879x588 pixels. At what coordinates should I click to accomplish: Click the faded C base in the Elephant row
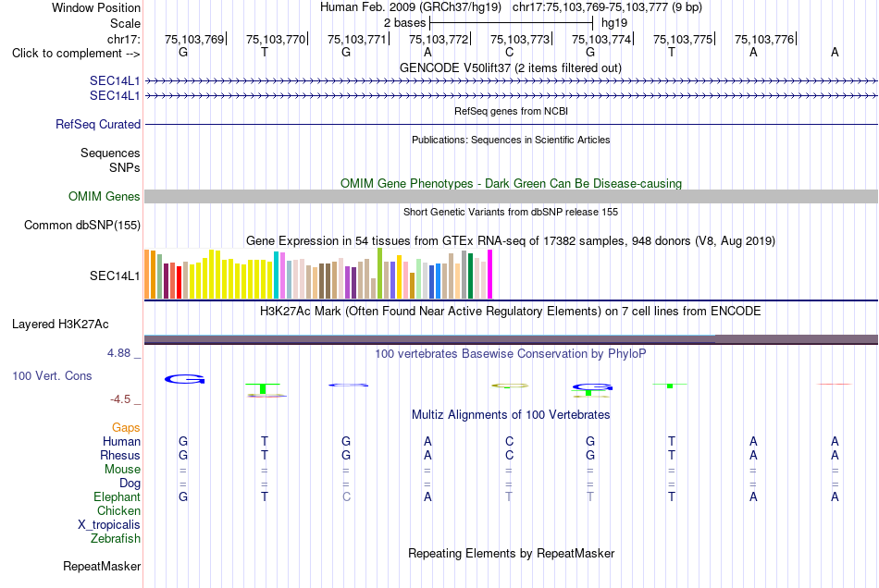(346, 496)
